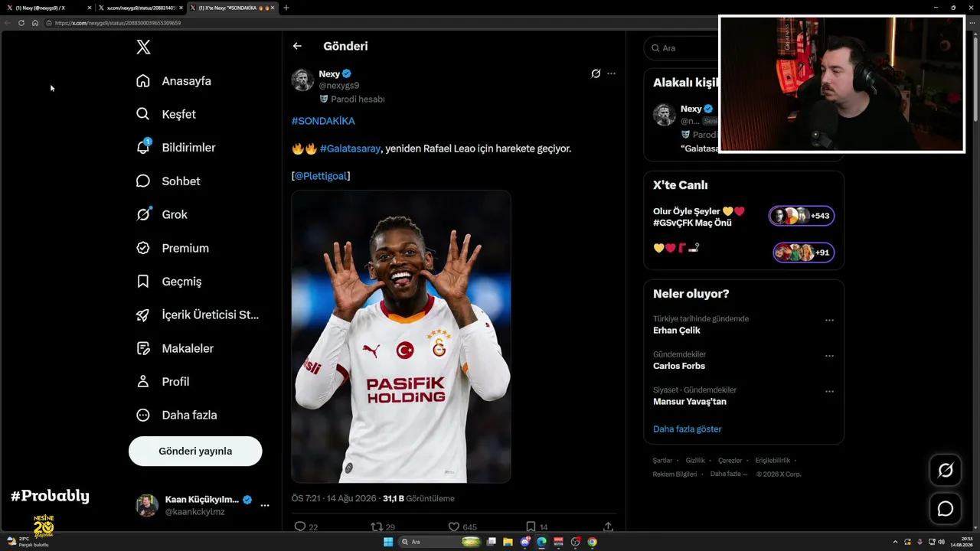The width and height of the screenshot is (980, 551).
Task: Open the Bildirimler bell icon
Action: click(x=143, y=147)
